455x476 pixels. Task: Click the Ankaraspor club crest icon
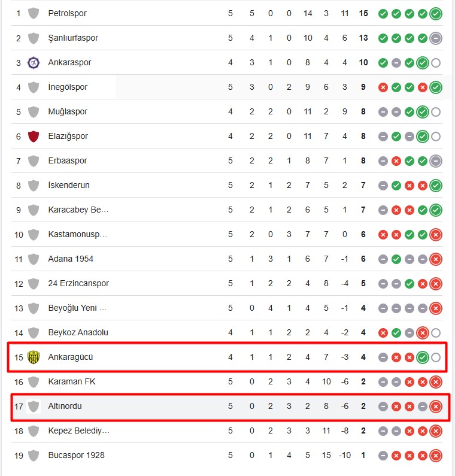[x=34, y=63]
